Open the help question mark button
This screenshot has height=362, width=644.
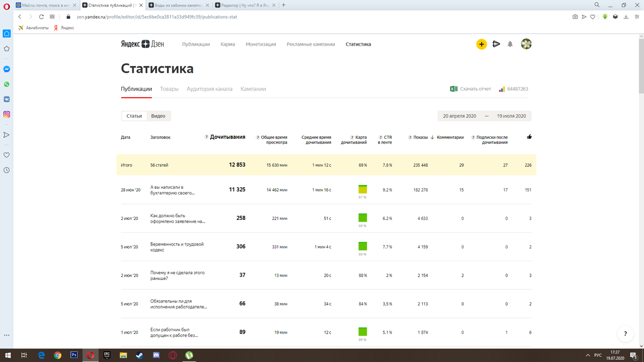tap(625, 334)
